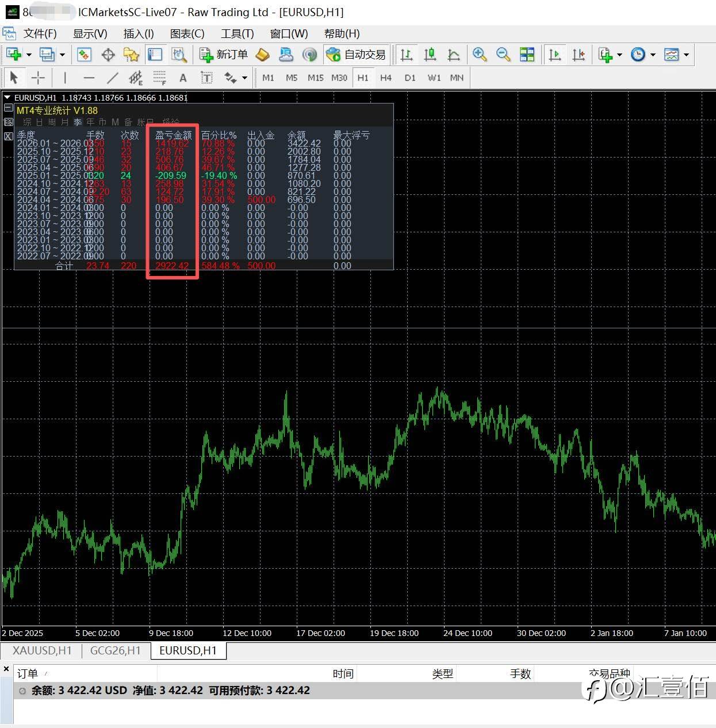Close the terminal panel with x

click(x=6, y=669)
